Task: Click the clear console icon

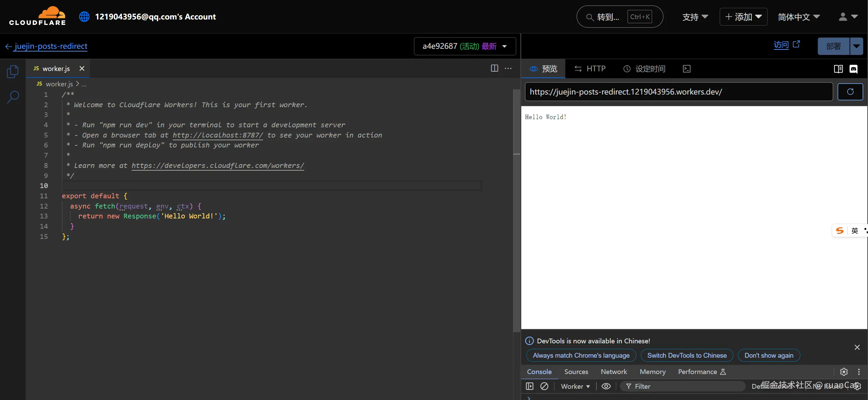Action: tap(544, 386)
